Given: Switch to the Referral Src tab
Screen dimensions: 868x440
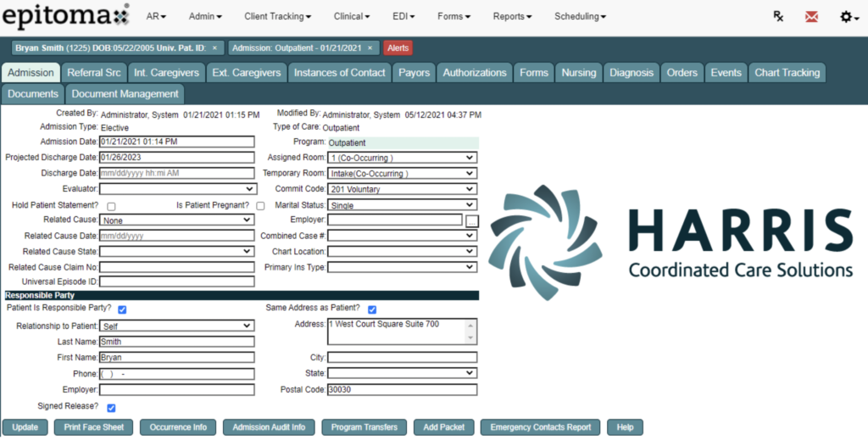Looking at the screenshot, I should click(x=94, y=73).
